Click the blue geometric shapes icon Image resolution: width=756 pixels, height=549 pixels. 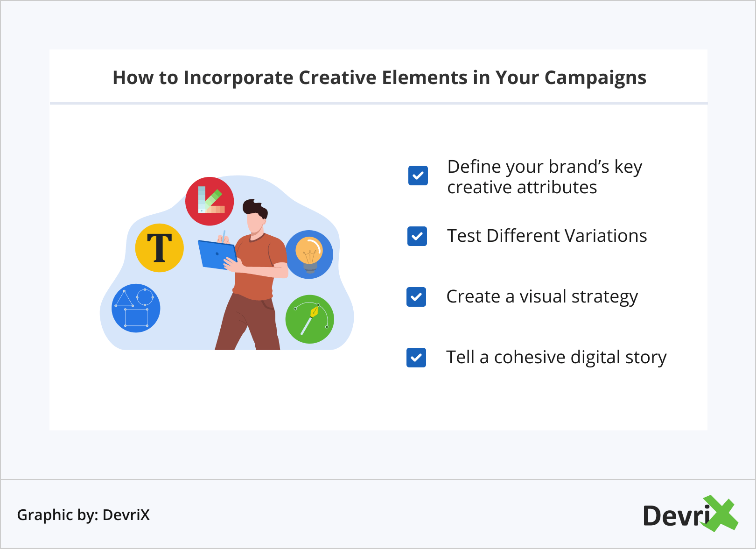pos(136,308)
